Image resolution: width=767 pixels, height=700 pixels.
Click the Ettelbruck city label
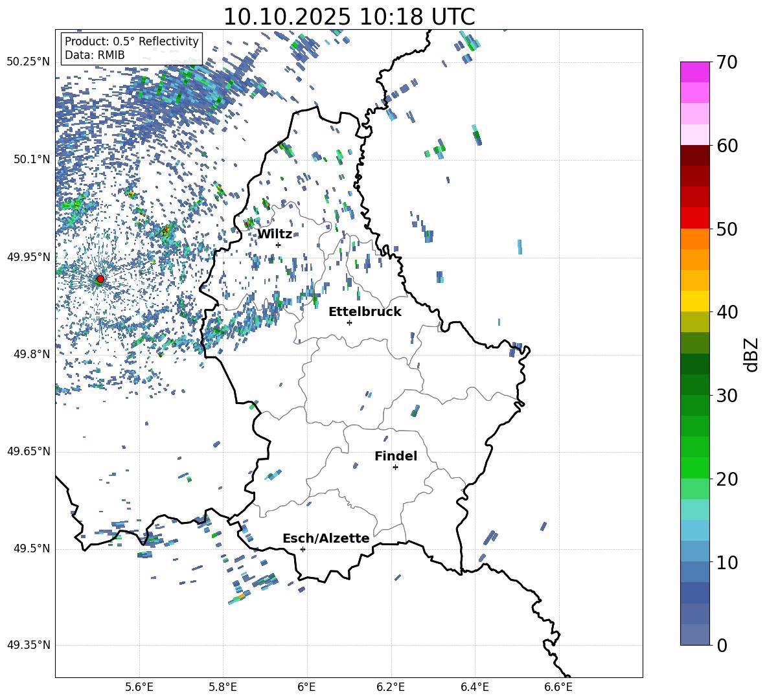(x=365, y=311)
